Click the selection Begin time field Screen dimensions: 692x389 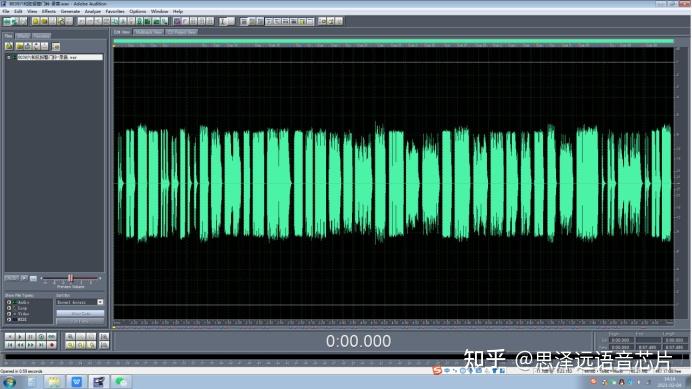pos(621,340)
